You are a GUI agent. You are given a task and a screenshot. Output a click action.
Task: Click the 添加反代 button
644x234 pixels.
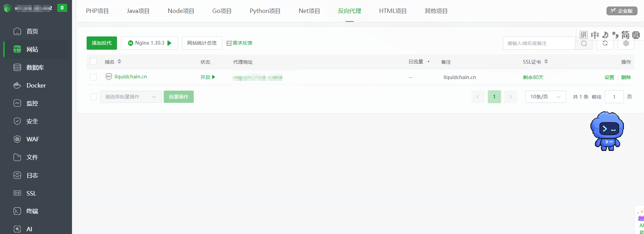102,43
